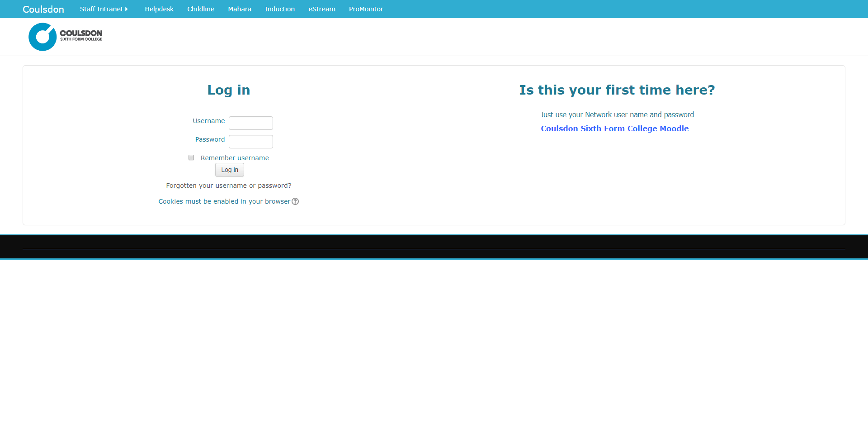Open the Childline menu link
This screenshot has height=424, width=868.
(x=201, y=9)
